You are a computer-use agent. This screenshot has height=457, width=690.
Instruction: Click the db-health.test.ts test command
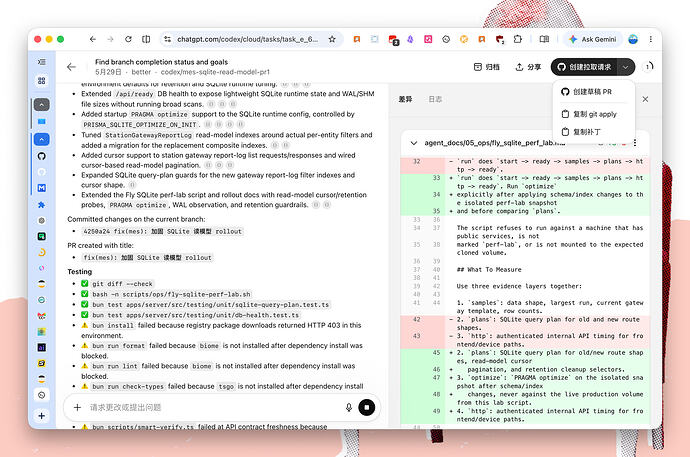196,315
